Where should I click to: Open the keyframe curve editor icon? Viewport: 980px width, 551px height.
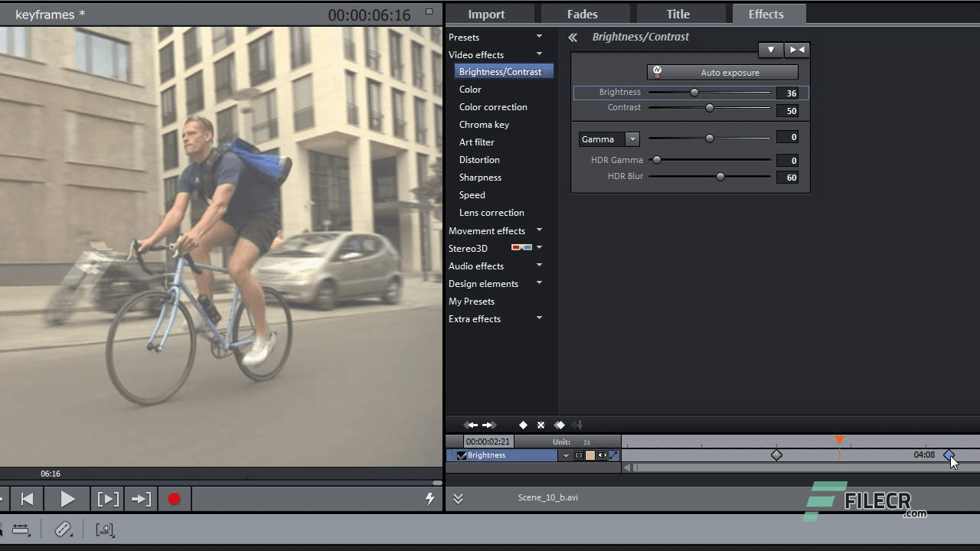pos(613,455)
